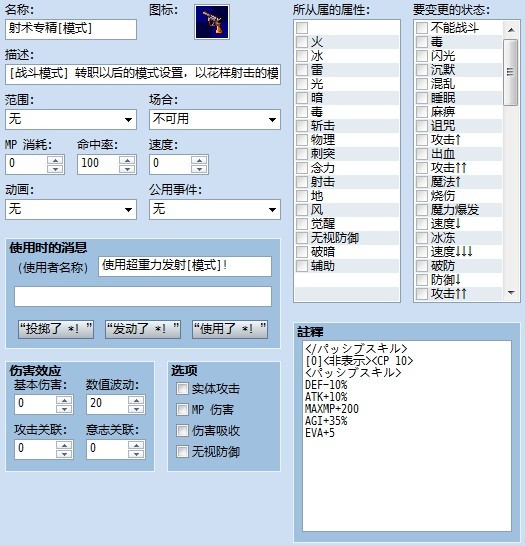Tick the 风 attribute checkbox
This screenshot has height=546, width=525.
[301, 210]
